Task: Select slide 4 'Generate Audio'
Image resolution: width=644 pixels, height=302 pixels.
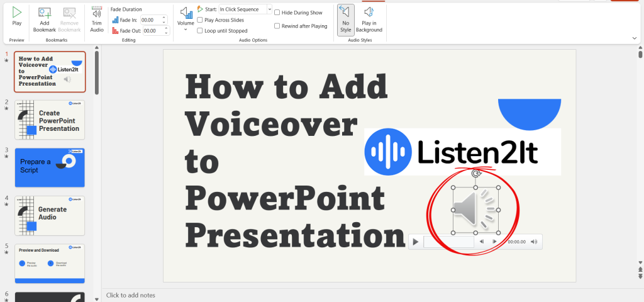Action: click(50, 216)
